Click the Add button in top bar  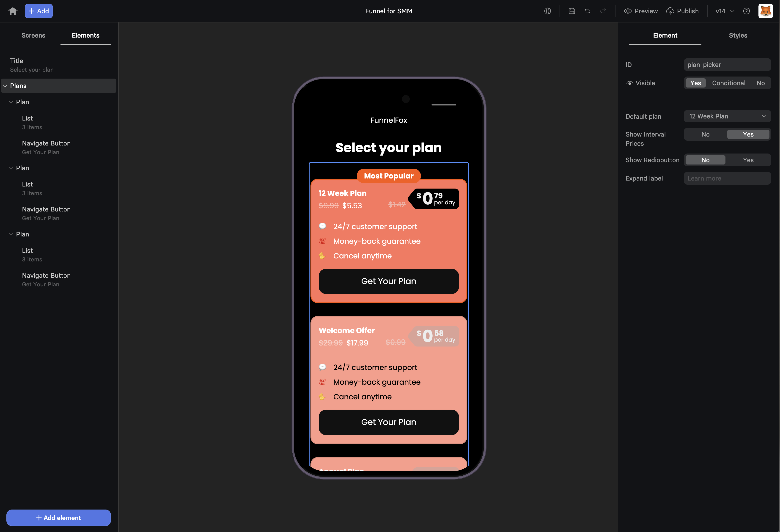click(x=38, y=11)
